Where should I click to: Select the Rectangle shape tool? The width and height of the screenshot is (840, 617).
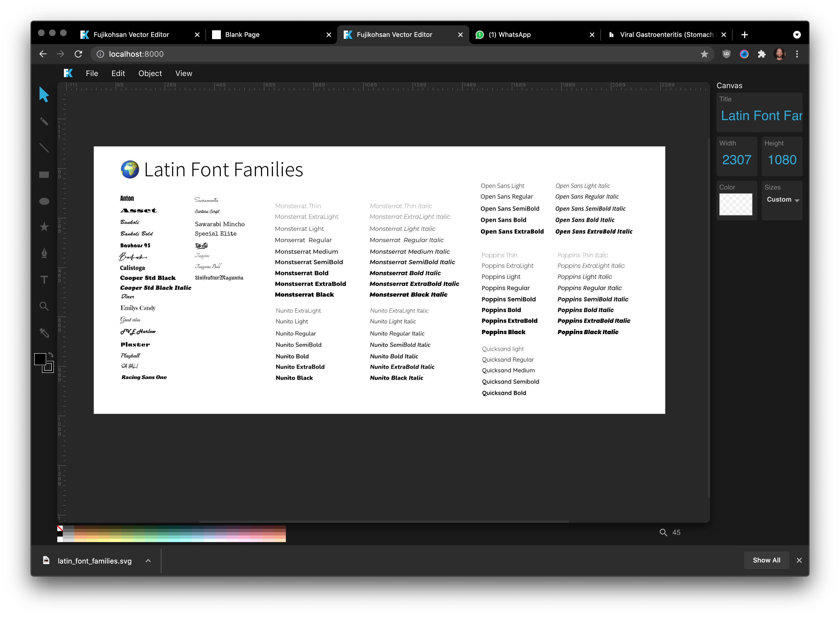pos(44,174)
